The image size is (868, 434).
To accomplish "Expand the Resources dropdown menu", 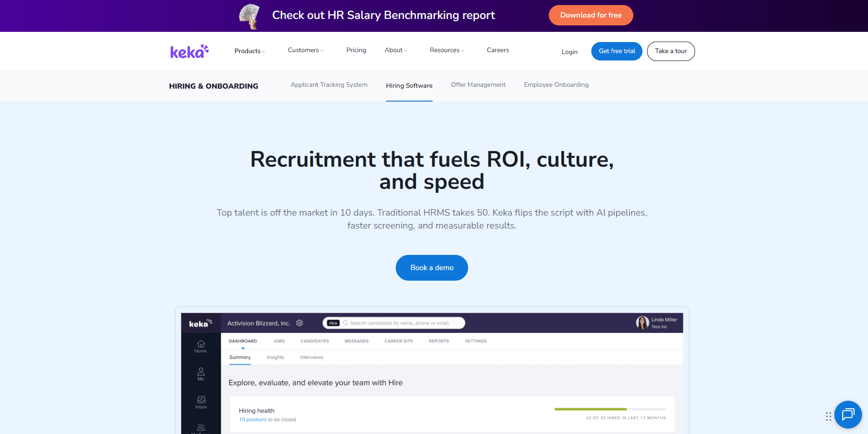I will [446, 50].
